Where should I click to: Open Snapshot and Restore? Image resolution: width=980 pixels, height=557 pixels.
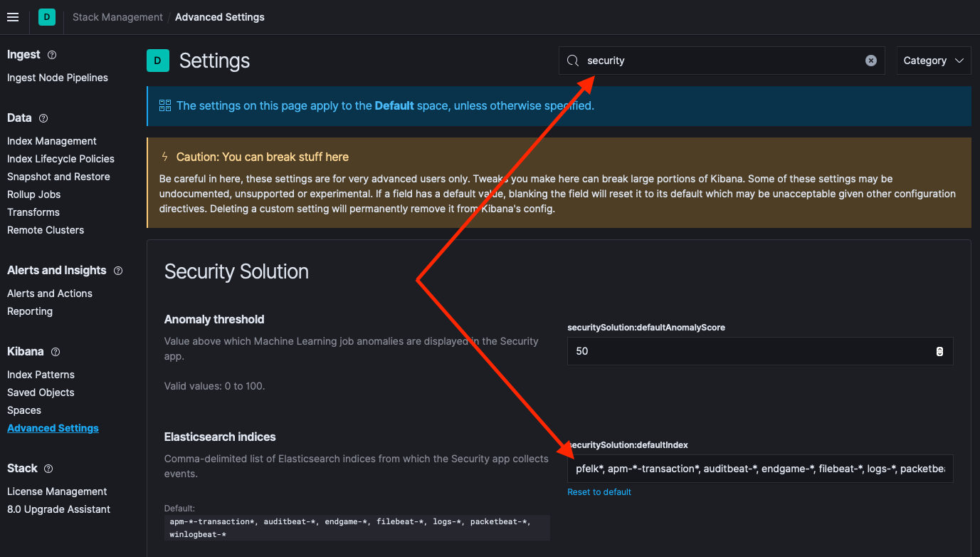click(x=58, y=177)
